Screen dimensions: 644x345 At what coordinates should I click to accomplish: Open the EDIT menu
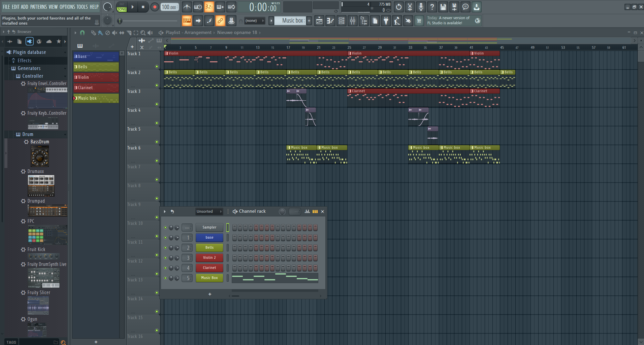point(15,7)
